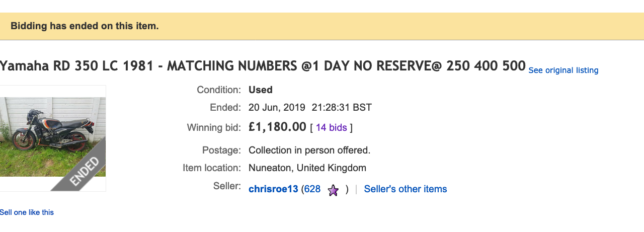Click the ended date 20 Jun, 2019

277,107
